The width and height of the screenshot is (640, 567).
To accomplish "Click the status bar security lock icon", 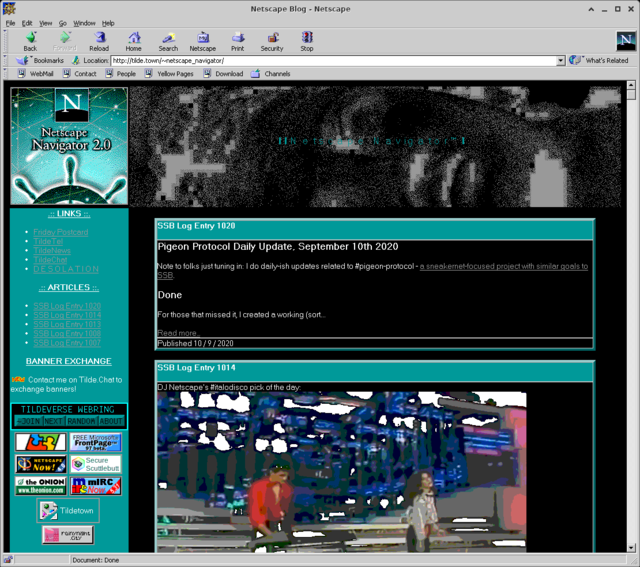I will pyautogui.click(x=8, y=560).
